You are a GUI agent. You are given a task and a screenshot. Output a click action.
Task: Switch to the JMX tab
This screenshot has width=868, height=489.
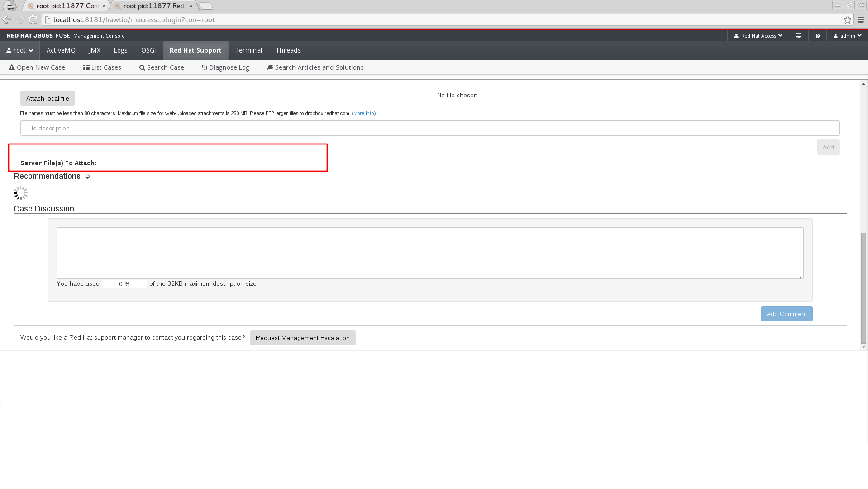[95, 50]
